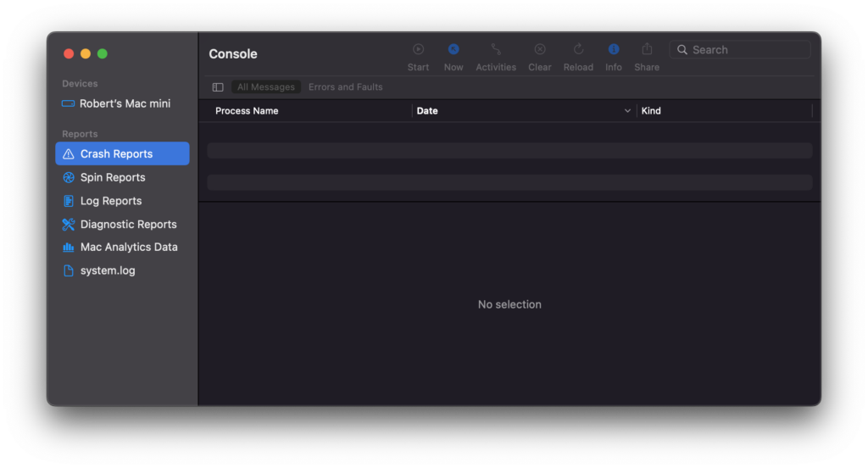
Task: Select Diagnostic Reports in sidebar
Action: click(128, 225)
